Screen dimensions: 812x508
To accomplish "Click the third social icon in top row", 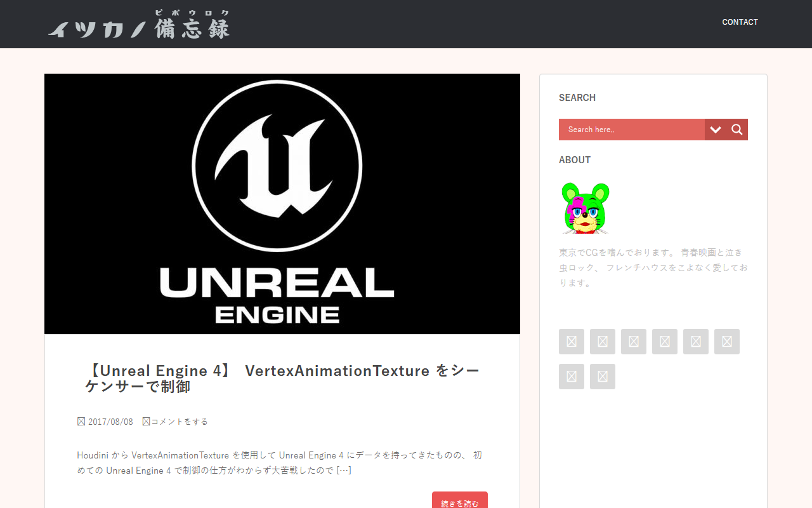I will (x=634, y=342).
